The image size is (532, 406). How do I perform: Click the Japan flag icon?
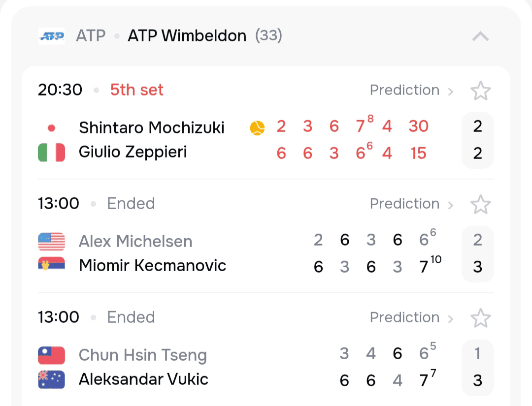(51, 128)
